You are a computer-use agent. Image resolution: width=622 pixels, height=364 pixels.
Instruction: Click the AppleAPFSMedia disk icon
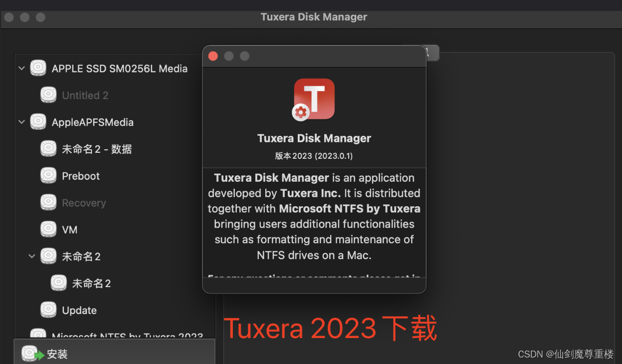click(38, 122)
